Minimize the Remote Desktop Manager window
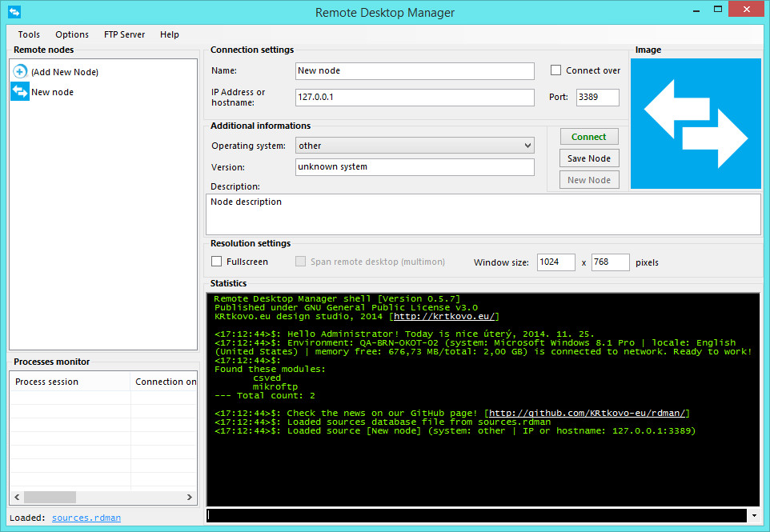 [696, 10]
